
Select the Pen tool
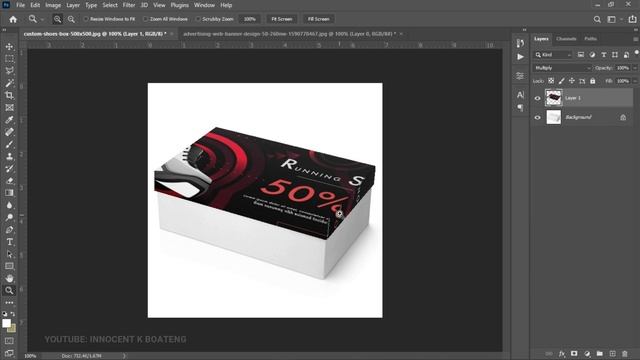click(9, 230)
